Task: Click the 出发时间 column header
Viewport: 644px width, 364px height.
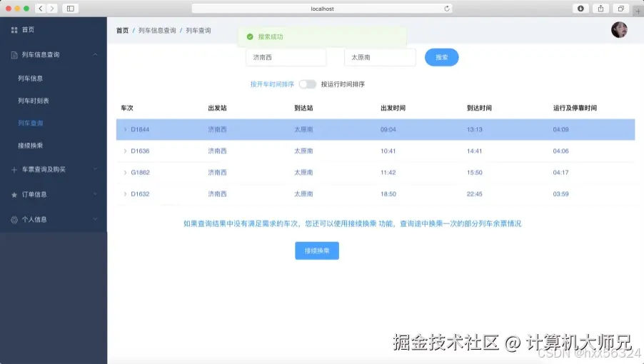Action: point(393,108)
